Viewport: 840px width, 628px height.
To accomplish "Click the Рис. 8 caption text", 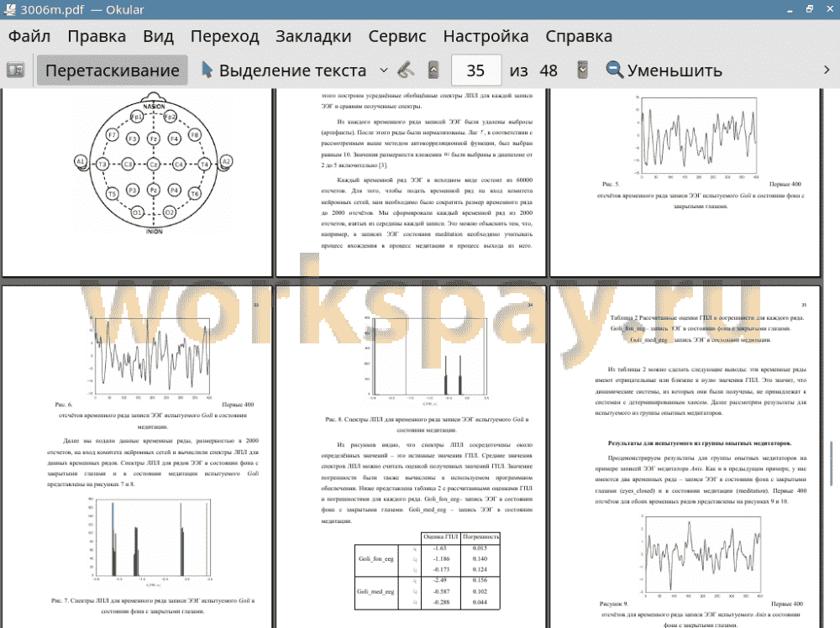I will click(x=427, y=425).
